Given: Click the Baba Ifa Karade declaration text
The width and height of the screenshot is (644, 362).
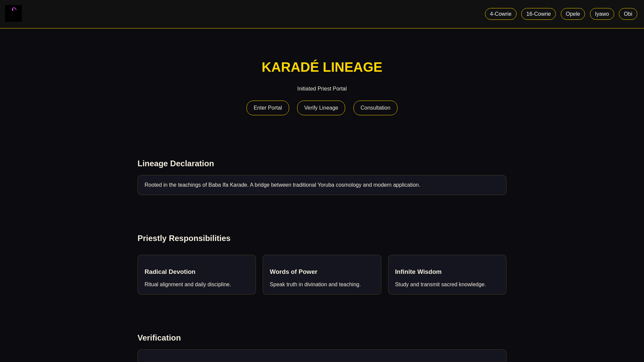Looking at the screenshot, I should point(282,185).
